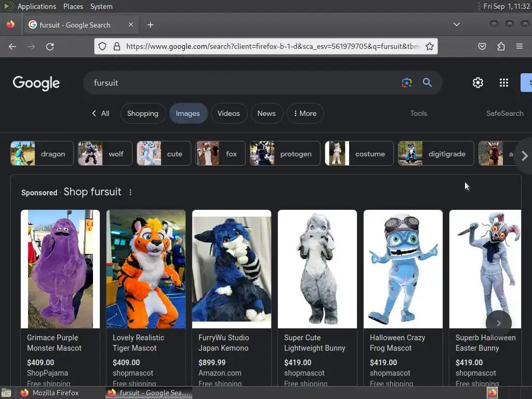Click the magnifier search icon
The height and width of the screenshot is (399, 532).
[x=427, y=83]
